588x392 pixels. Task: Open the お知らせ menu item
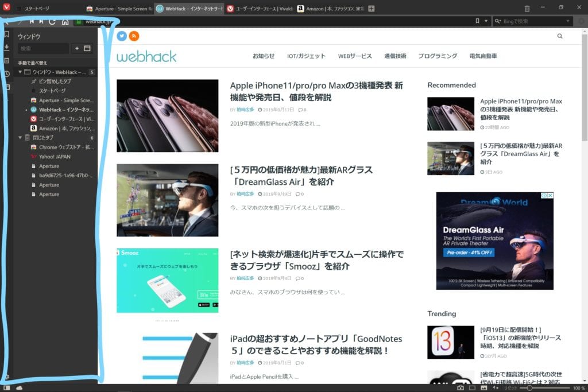point(263,56)
